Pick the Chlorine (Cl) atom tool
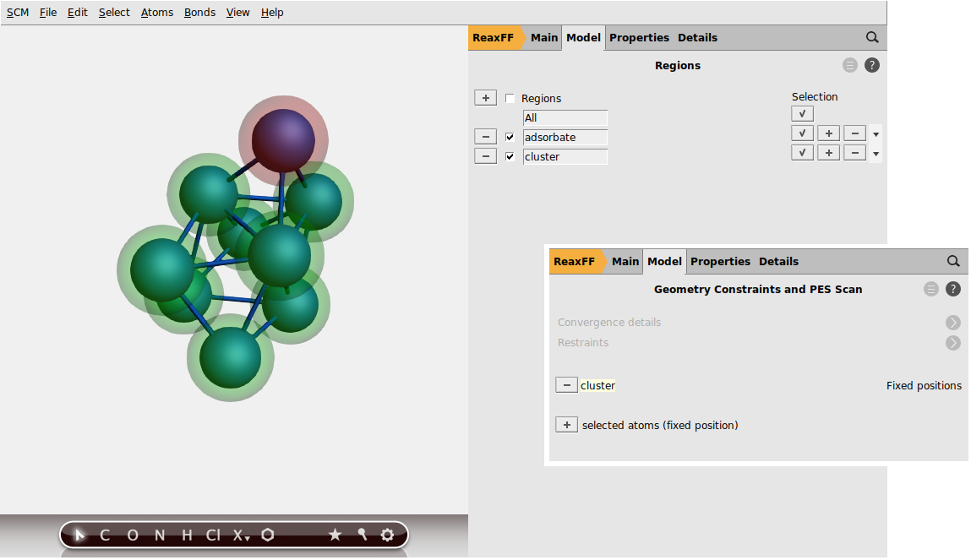The height and width of the screenshot is (560, 971). [213, 535]
